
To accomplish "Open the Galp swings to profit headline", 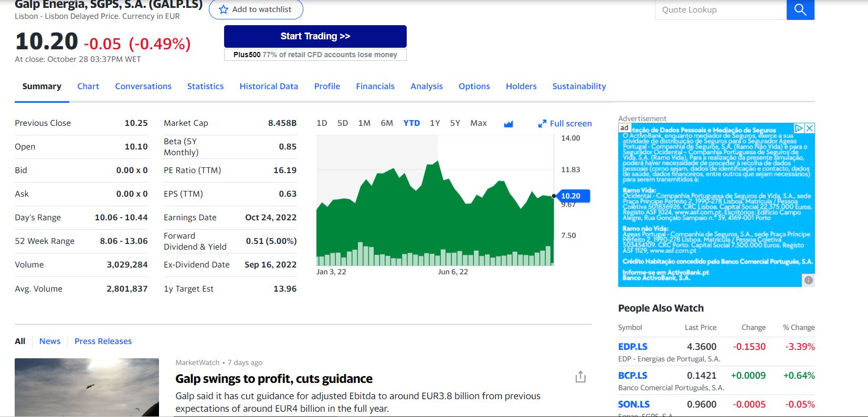I will [x=274, y=379].
